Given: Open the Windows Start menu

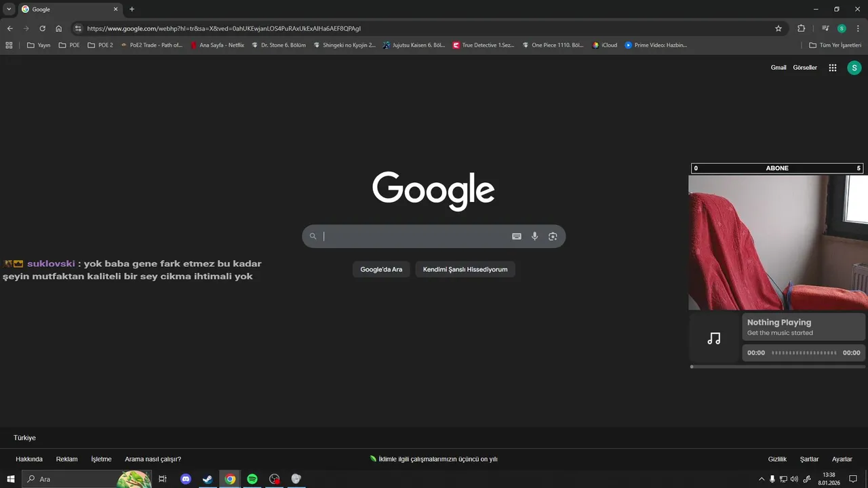Looking at the screenshot, I should point(11,479).
